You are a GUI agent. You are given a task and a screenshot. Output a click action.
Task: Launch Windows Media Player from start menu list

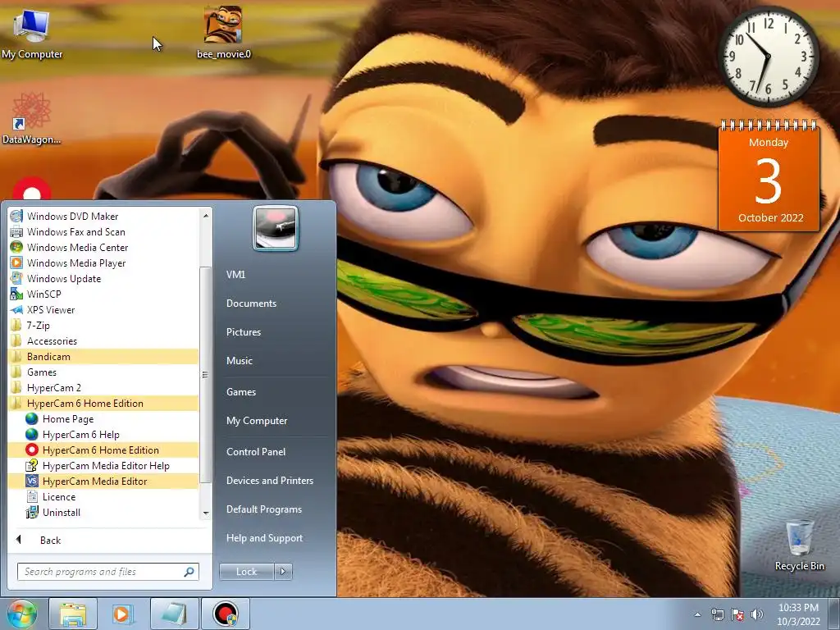(x=103, y=263)
